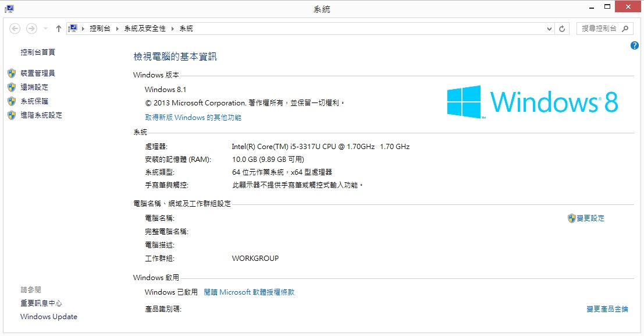The height and width of the screenshot is (336, 644).
Task: Go up one level with the Up arrow
Action: [58, 29]
